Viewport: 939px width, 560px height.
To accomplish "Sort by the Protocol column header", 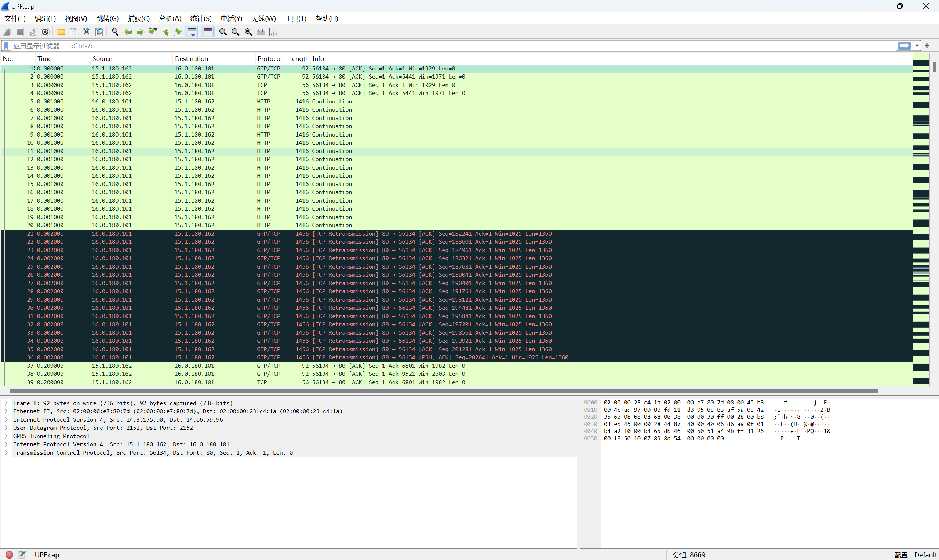I will 271,58.
